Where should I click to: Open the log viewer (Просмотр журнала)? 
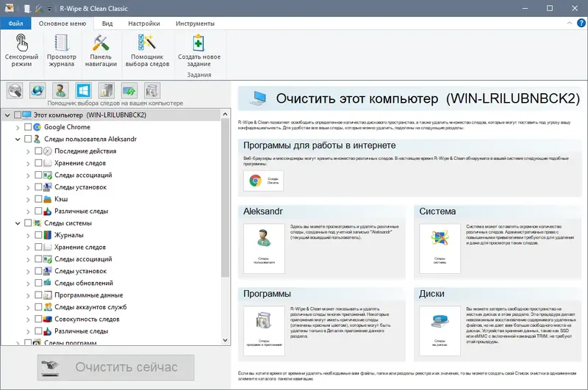(62, 51)
